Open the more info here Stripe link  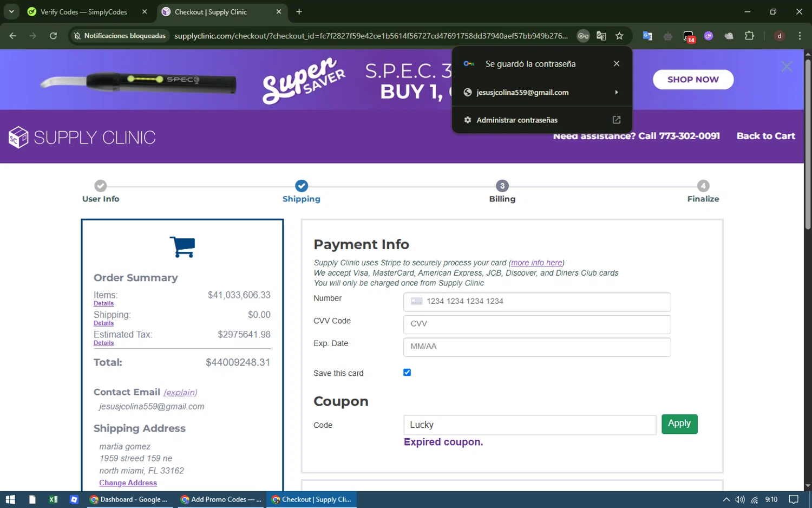click(x=536, y=263)
